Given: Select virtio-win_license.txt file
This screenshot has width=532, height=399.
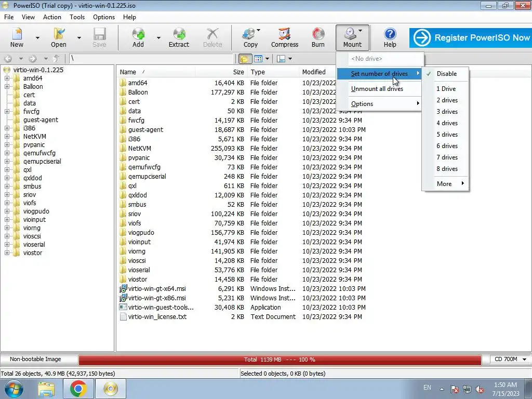Looking at the screenshot, I should pyautogui.click(x=157, y=317).
